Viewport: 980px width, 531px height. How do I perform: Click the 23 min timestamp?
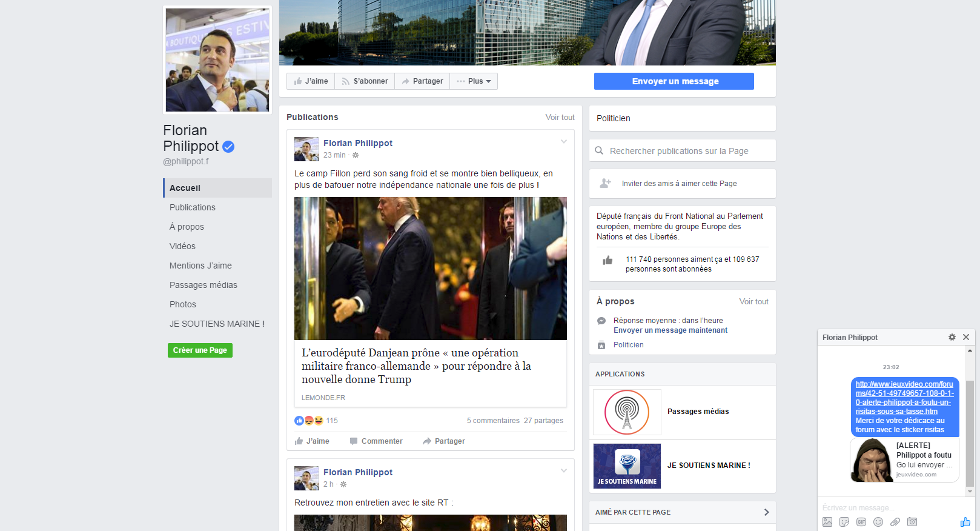click(x=334, y=155)
